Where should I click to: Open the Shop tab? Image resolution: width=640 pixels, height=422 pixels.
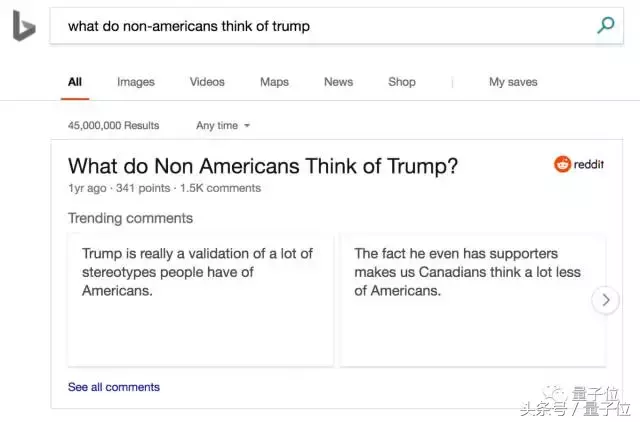pyautogui.click(x=402, y=82)
